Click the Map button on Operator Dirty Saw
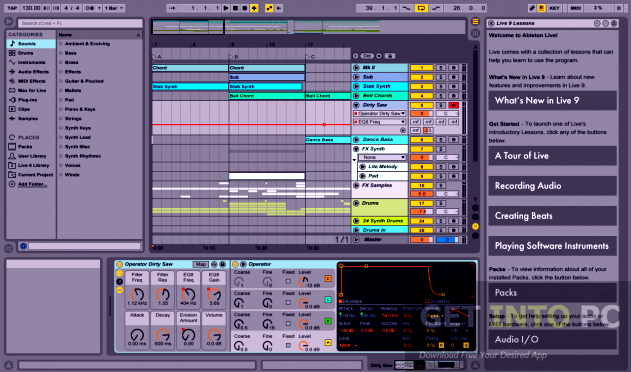 click(200, 265)
